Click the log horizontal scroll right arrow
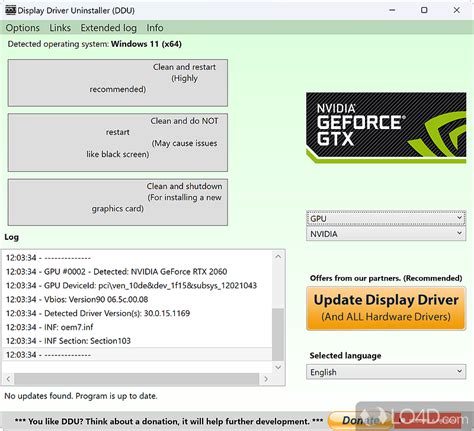Viewport: 474px width, 431px height. click(266, 379)
